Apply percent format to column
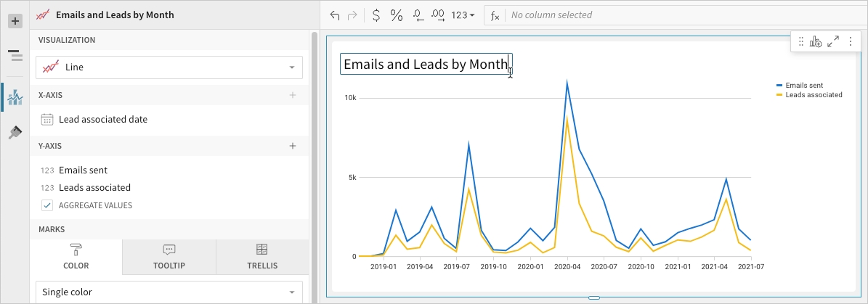 pyautogui.click(x=397, y=15)
